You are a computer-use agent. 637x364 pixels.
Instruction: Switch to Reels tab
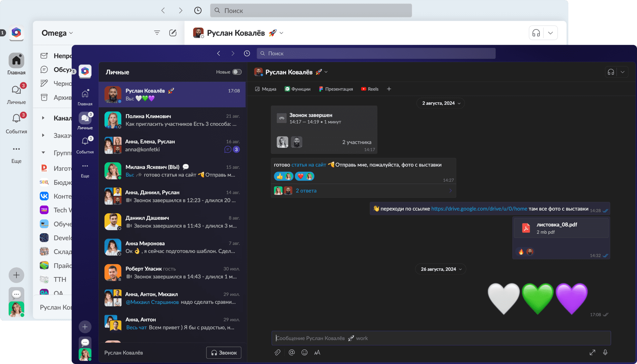(x=370, y=89)
